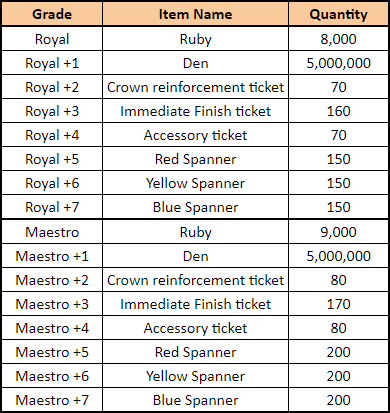Select the Maestro +4 Accessory ticket cell
Viewport: 390px width, 413px height.
click(195, 328)
